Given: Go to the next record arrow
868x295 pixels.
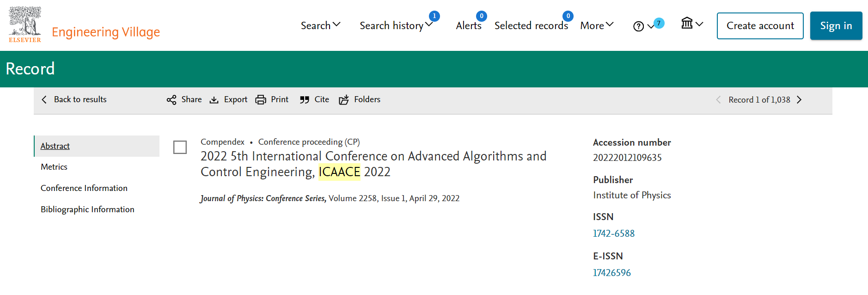Looking at the screenshot, I should [x=800, y=100].
